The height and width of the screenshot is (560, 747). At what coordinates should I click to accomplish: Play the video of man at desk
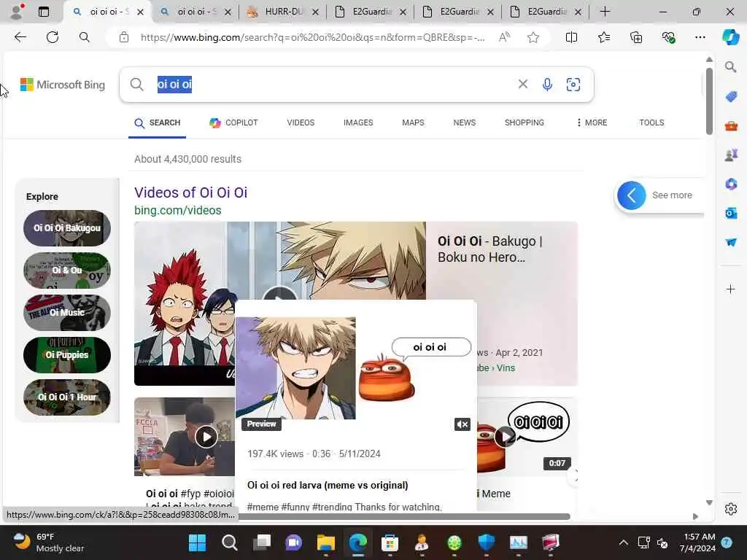pos(206,437)
